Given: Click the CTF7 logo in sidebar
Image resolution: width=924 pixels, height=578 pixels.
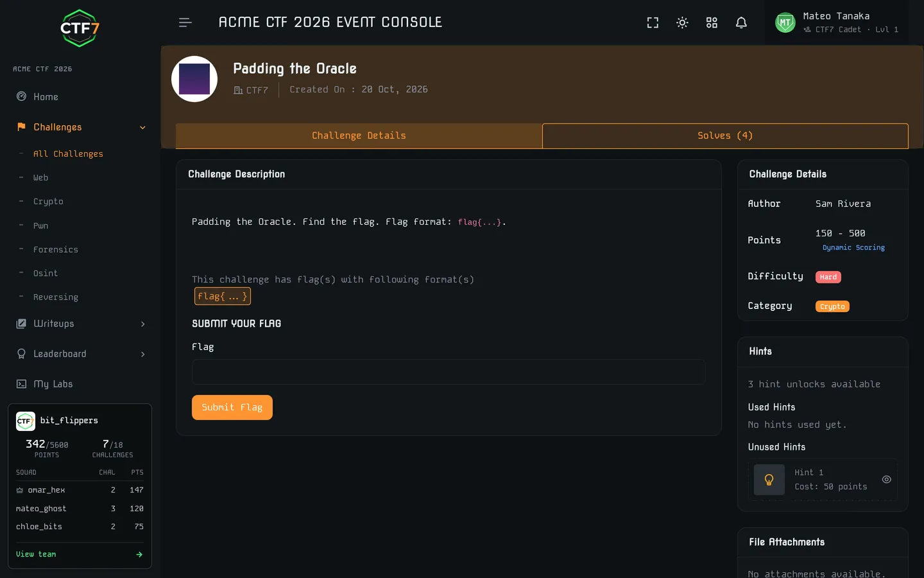Looking at the screenshot, I should tap(80, 28).
